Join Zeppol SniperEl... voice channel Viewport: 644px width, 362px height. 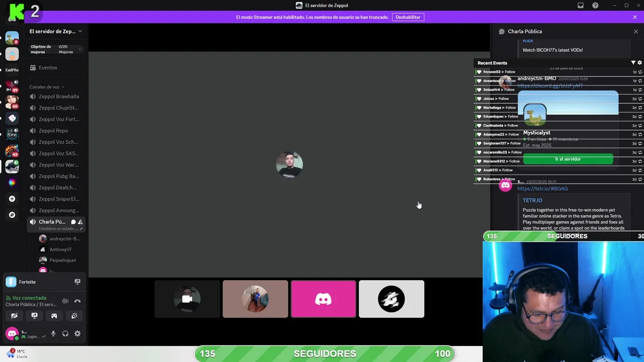point(56,199)
